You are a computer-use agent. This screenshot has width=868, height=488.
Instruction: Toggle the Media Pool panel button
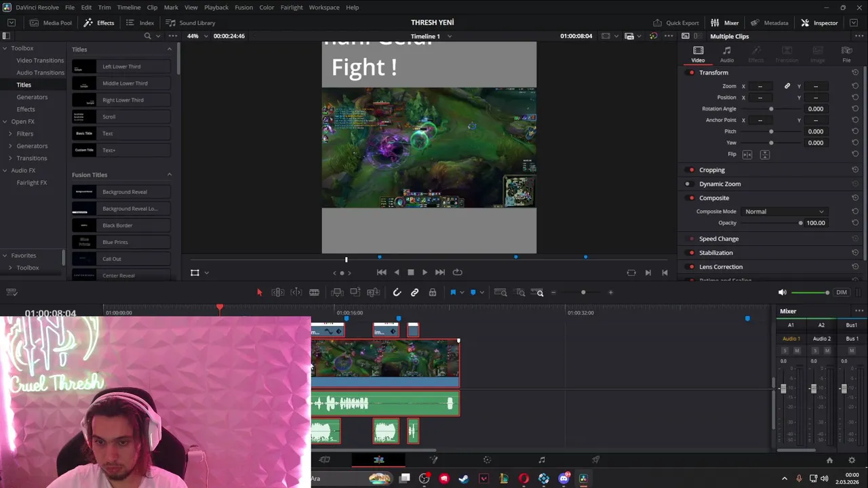[x=50, y=23]
